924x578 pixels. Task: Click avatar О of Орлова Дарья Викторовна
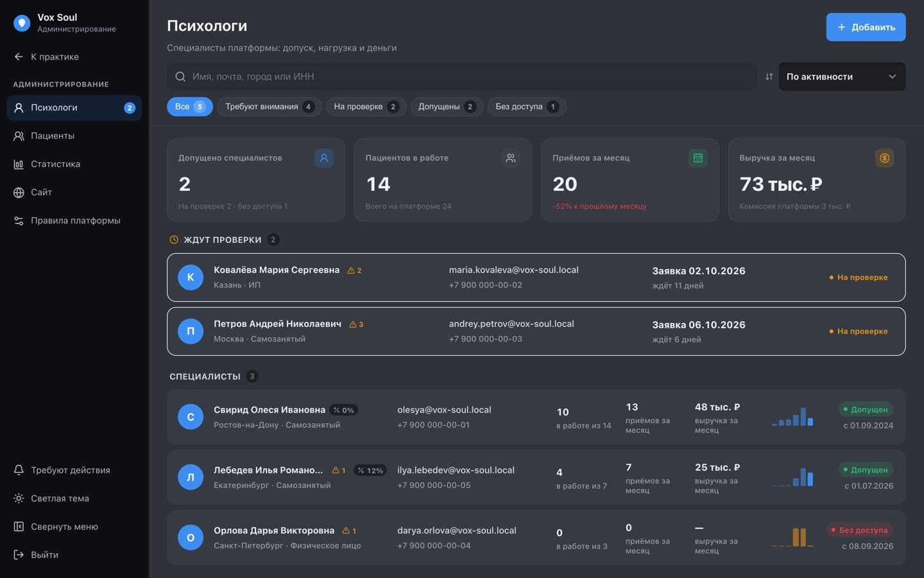[191, 538]
